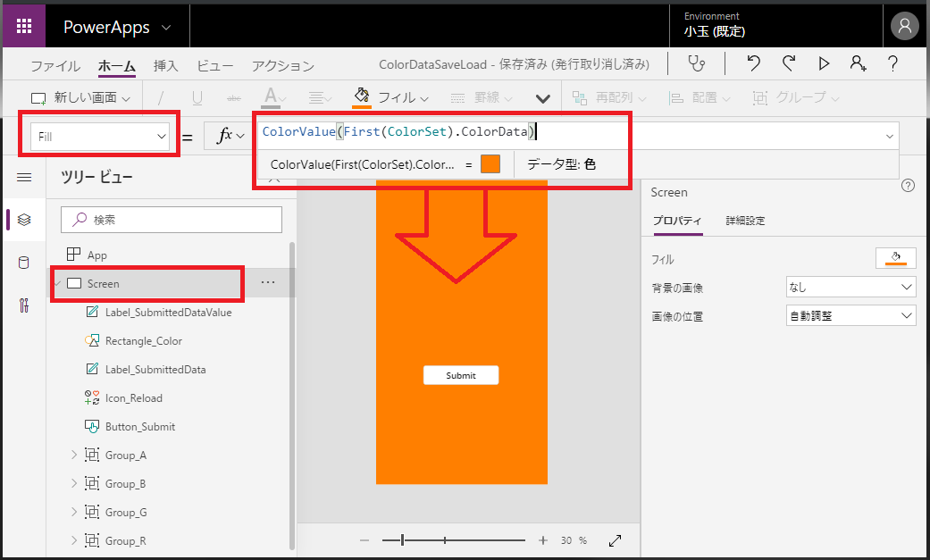Open help question mark in toolbar

892,63
